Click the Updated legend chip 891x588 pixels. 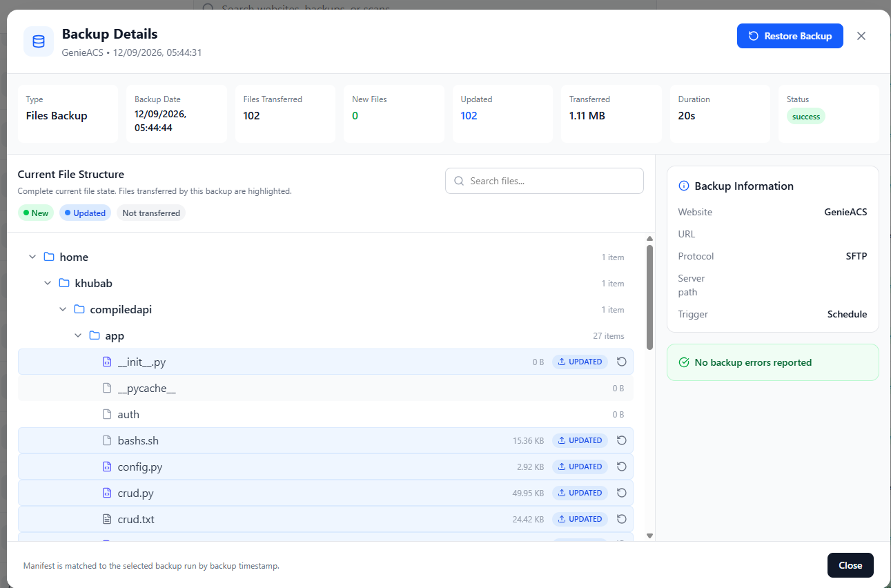[85, 213]
